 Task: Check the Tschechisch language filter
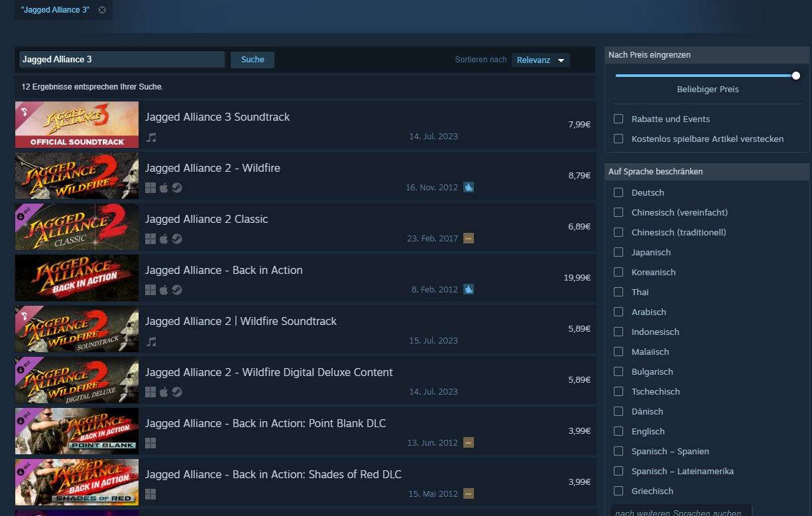618,391
